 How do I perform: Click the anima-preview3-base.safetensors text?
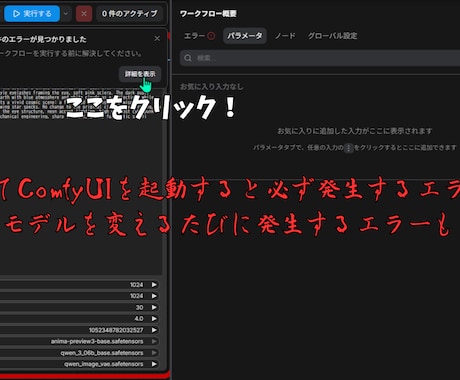pyautogui.click(x=97, y=341)
